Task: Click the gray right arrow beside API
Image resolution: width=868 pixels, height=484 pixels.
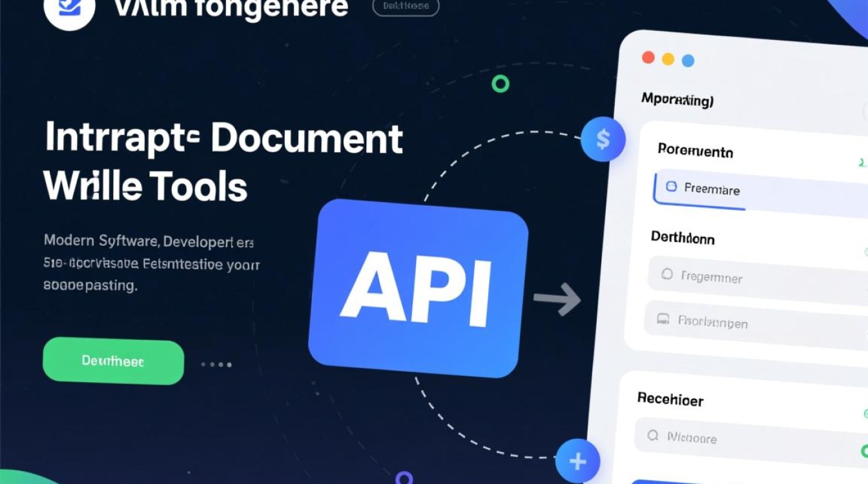Action: pos(557,299)
